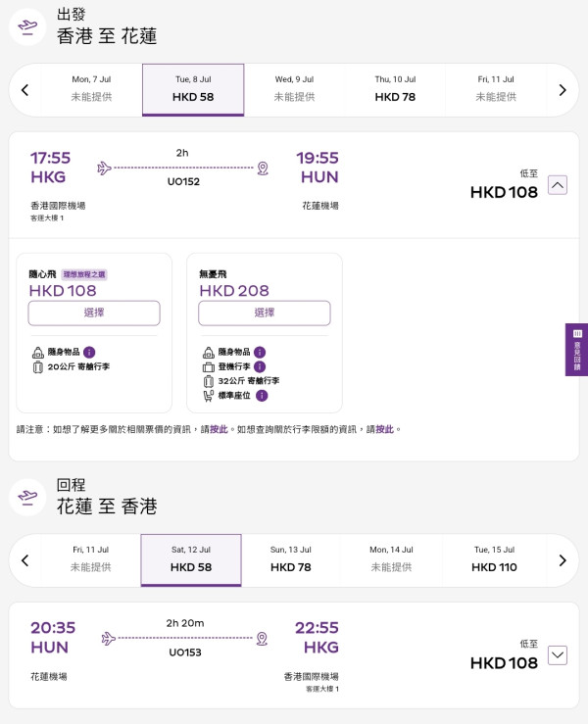Click the 20公斤 checked luggage icon
This screenshot has width=588, height=724.
(x=38, y=367)
